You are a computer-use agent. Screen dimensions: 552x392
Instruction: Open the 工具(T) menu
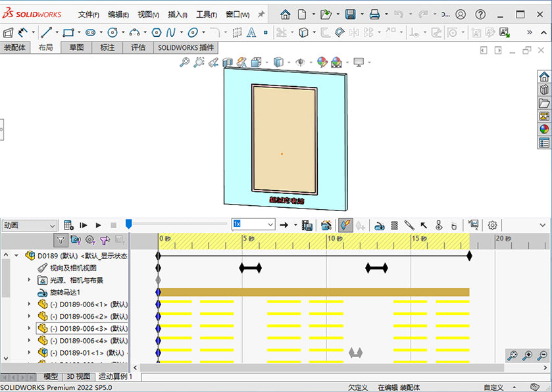coord(207,14)
